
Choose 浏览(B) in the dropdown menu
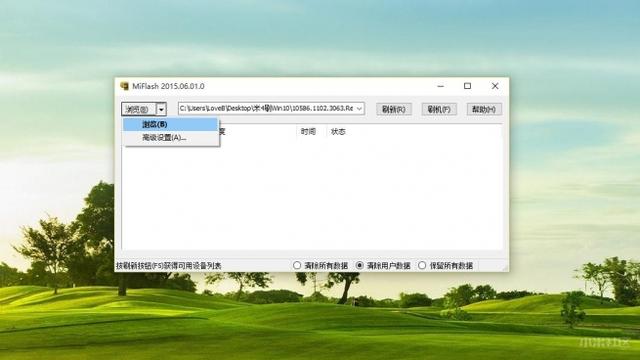(x=171, y=124)
